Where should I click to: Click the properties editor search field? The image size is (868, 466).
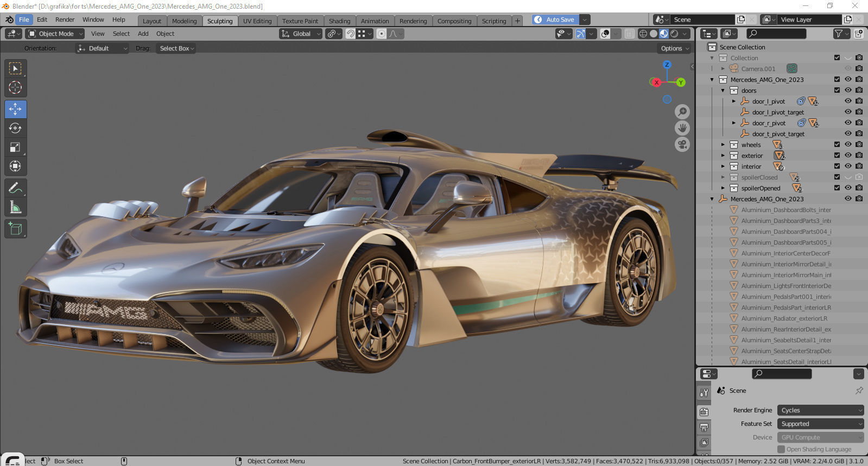click(x=782, y=374)
